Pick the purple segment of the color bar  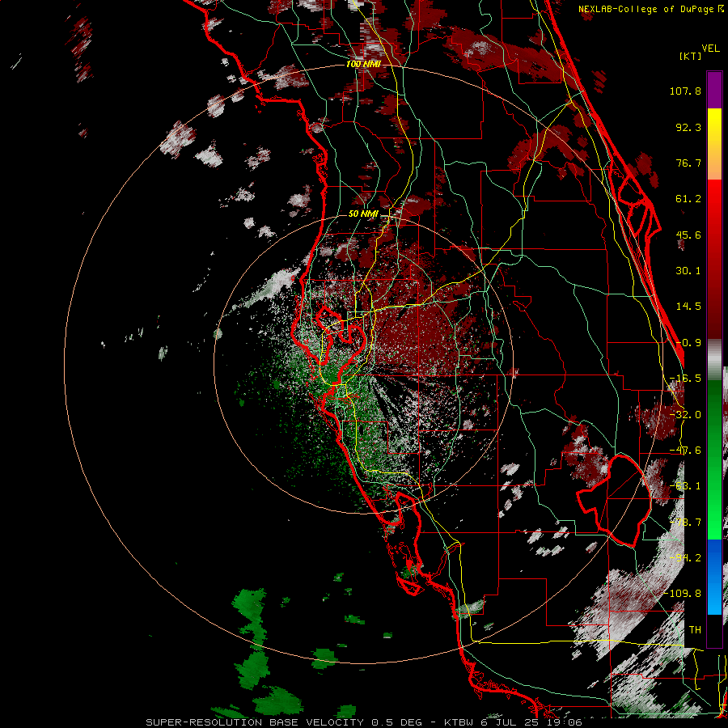pos(714,90)
